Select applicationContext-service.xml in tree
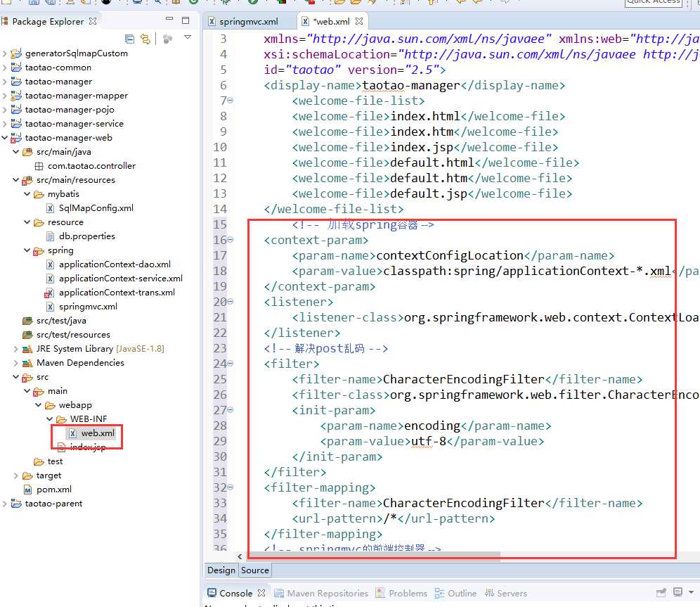Screen dimensions: 700x607 click(x=121, y=279)
